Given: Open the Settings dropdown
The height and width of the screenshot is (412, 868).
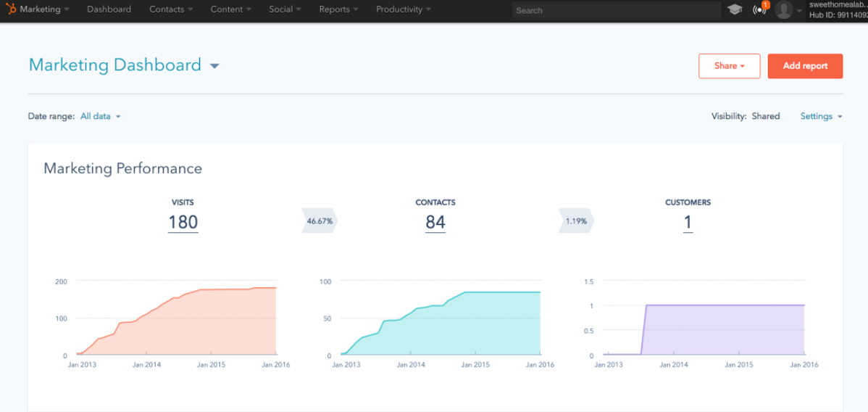Looking at the screenshot, I should 822,117.
